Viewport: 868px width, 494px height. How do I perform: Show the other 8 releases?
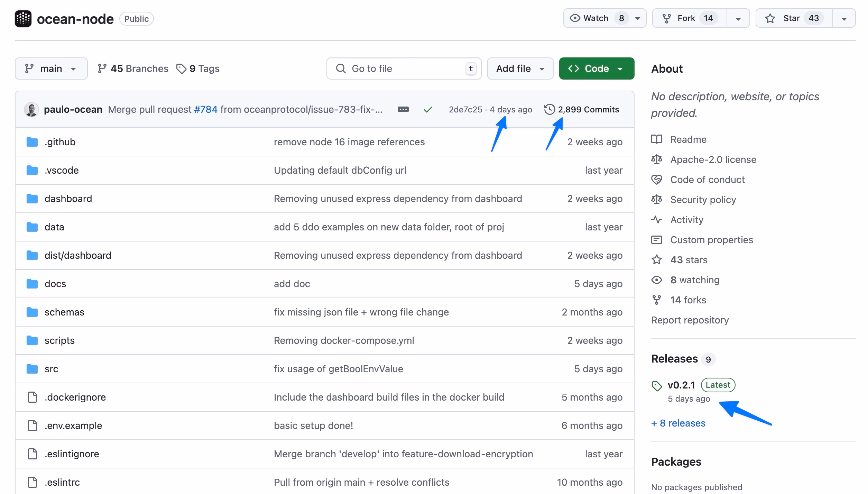pos(678,423)
